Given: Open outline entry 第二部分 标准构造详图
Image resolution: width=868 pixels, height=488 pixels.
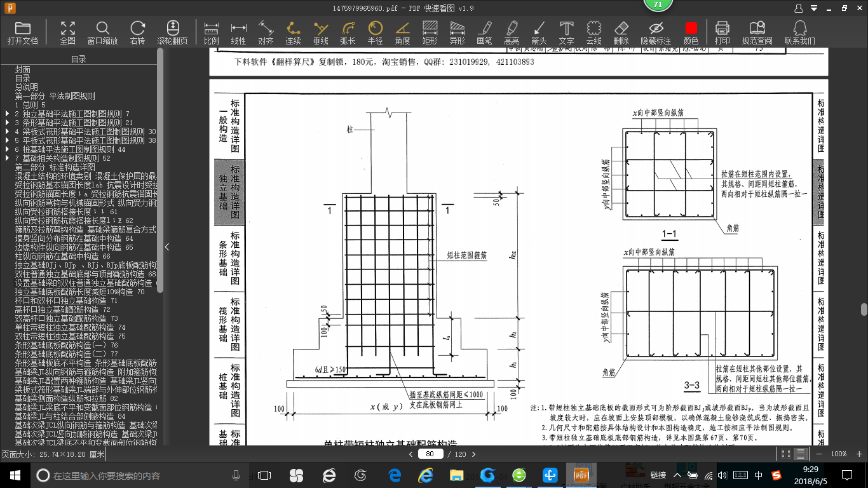Looking at the screenshot, I should click(55, 167).
